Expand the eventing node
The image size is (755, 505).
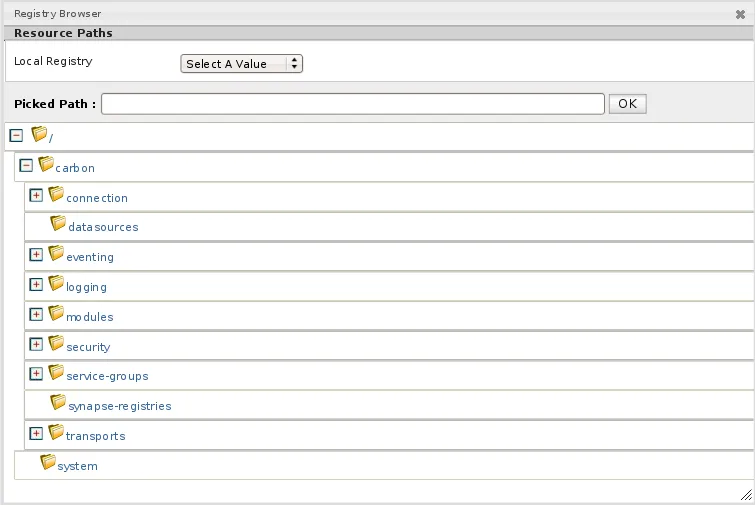36,255
